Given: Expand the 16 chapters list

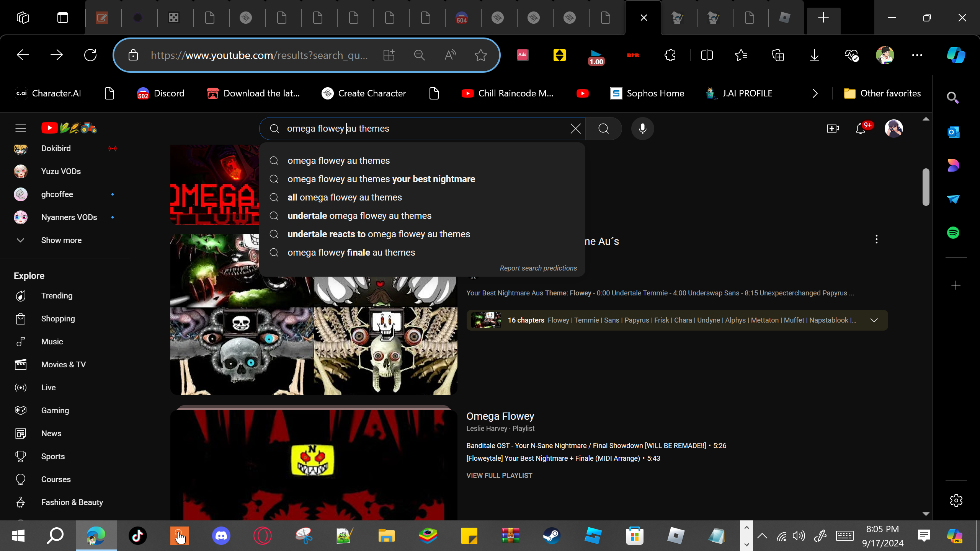Looking at the screenshot, I should pyautogui.click(x=874, y=320).
